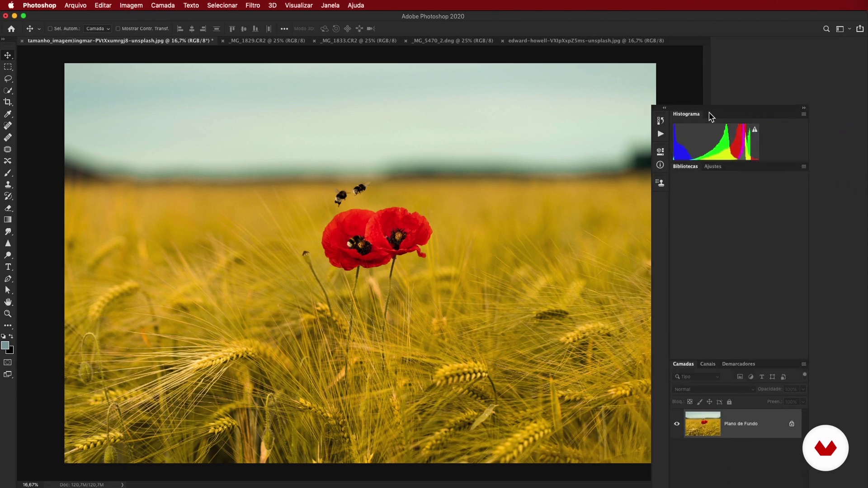Viewport: 868px width, 488px height.
Task: Select the Pen tool
Action: pyautogui.click(x=8, y=278)
